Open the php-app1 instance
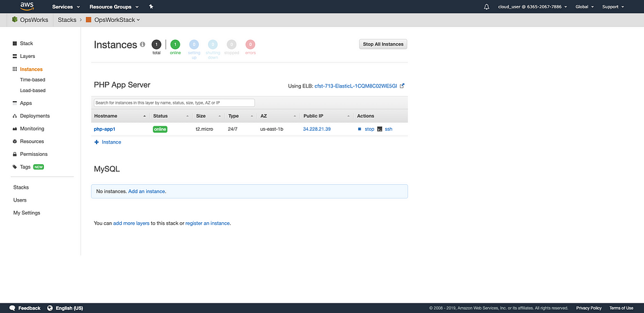The height and width of the screenshot is (313, 644). tap(104, 129)
